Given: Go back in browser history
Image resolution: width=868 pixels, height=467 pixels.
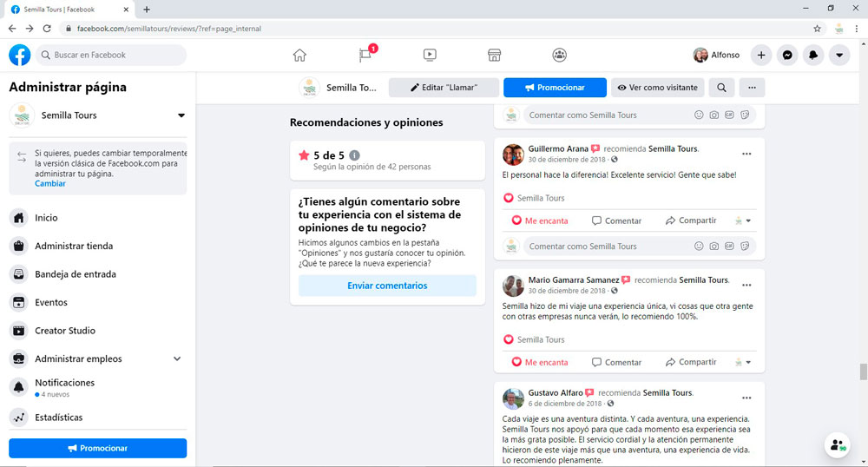Looking at the screenshot, I should [x=12, y=29].
